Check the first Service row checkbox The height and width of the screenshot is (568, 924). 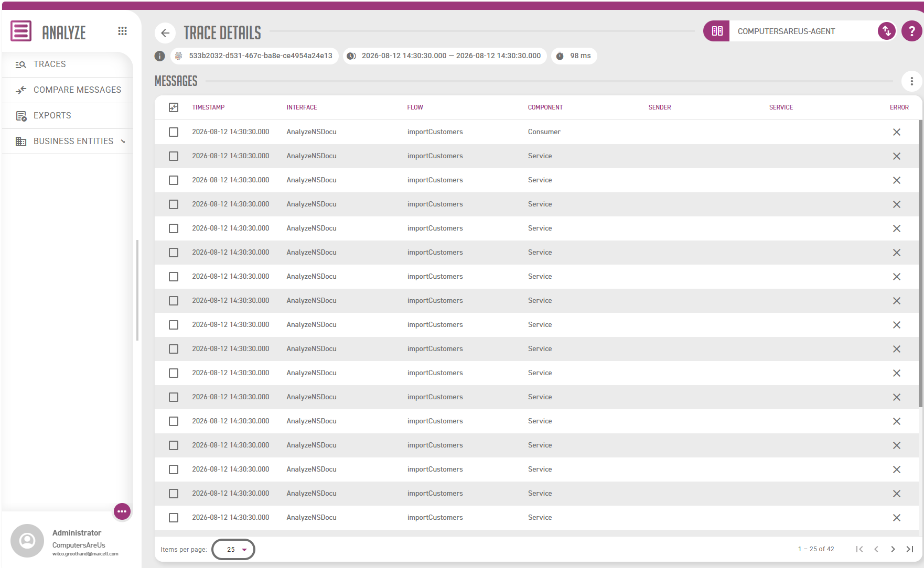point(174,156)
